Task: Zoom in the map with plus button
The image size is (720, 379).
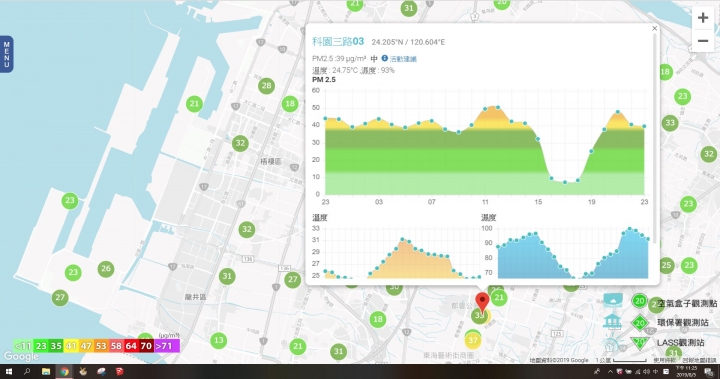Action: [703, 18]
